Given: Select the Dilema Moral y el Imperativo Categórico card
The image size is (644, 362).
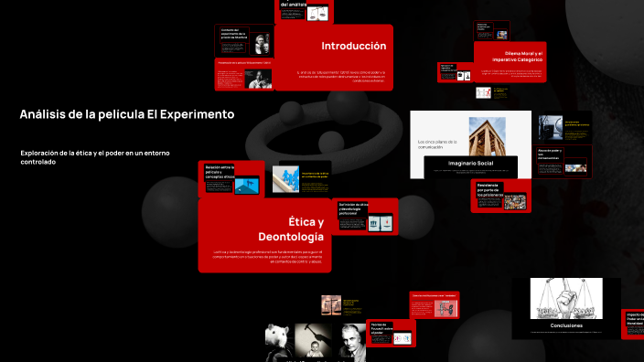Looking at the screenshot, I should [x=510, y=62].
